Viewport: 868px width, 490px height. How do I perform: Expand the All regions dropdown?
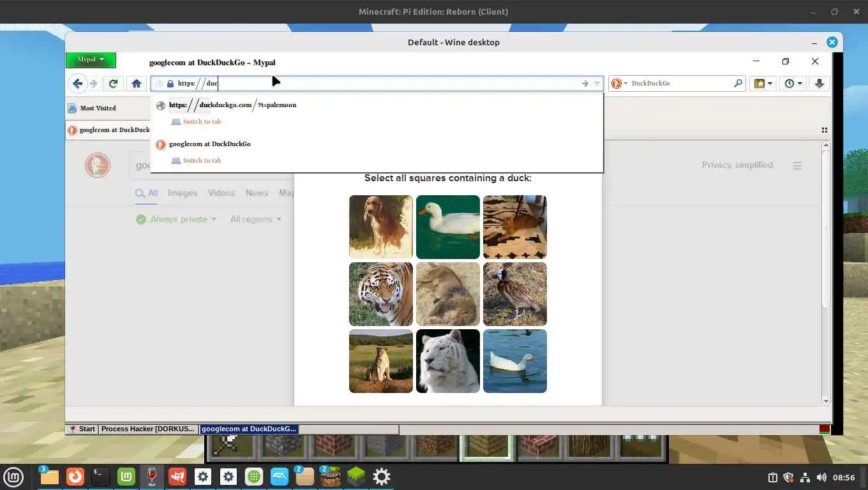click(255, 219)
